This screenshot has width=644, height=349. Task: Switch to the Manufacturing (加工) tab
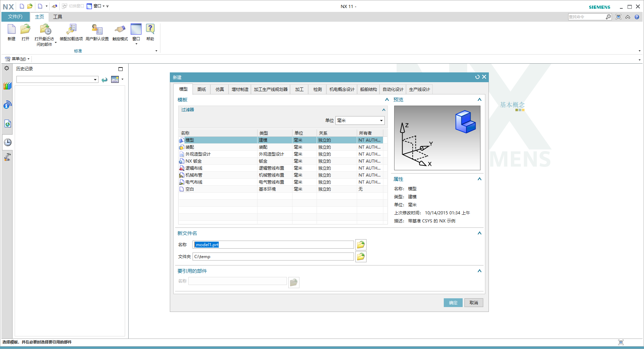tap(299, 90)
